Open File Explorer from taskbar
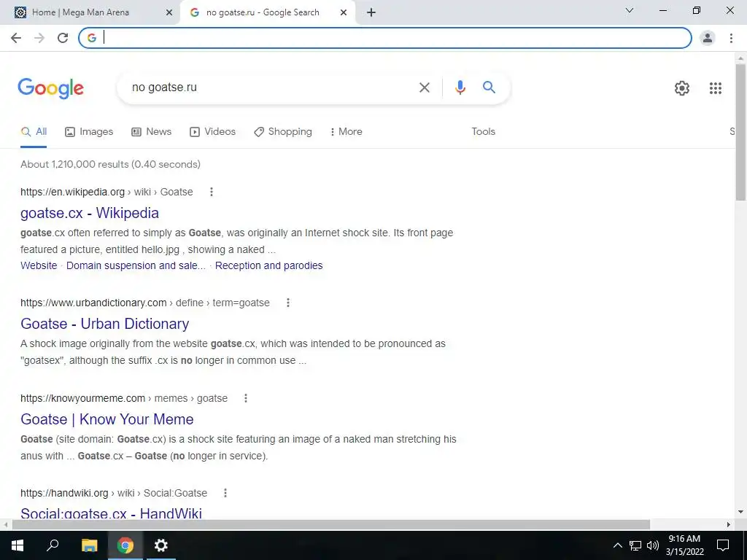The height and width of the screenshot is (560, 747). [89, 545]
